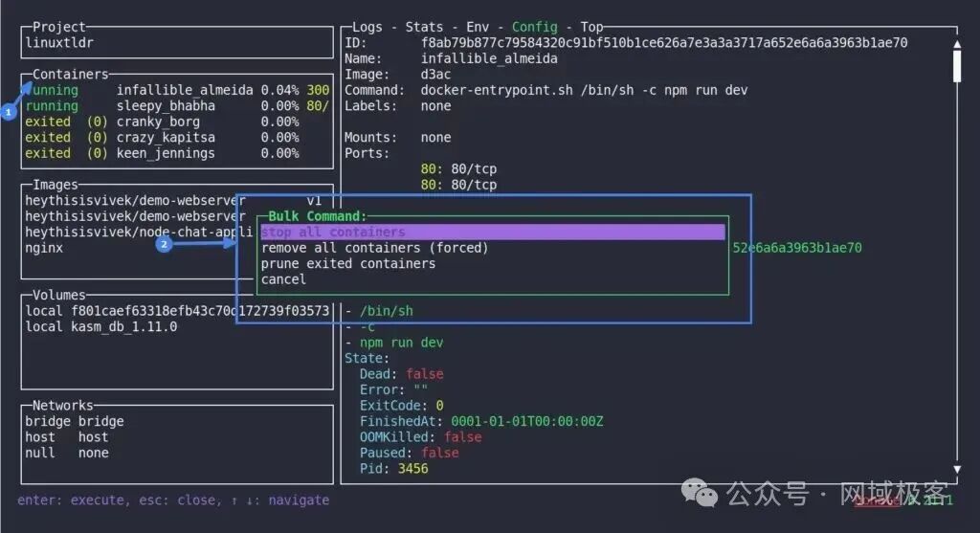Viewport: 980px width, 533px height.
Task: Select the infallible_almeida container row
Action: (177, 90)
